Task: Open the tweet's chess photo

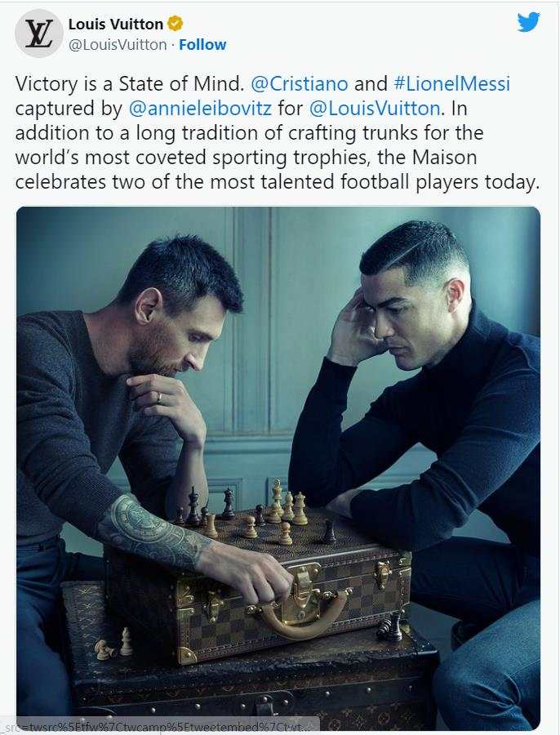Action: pos(278,468)
